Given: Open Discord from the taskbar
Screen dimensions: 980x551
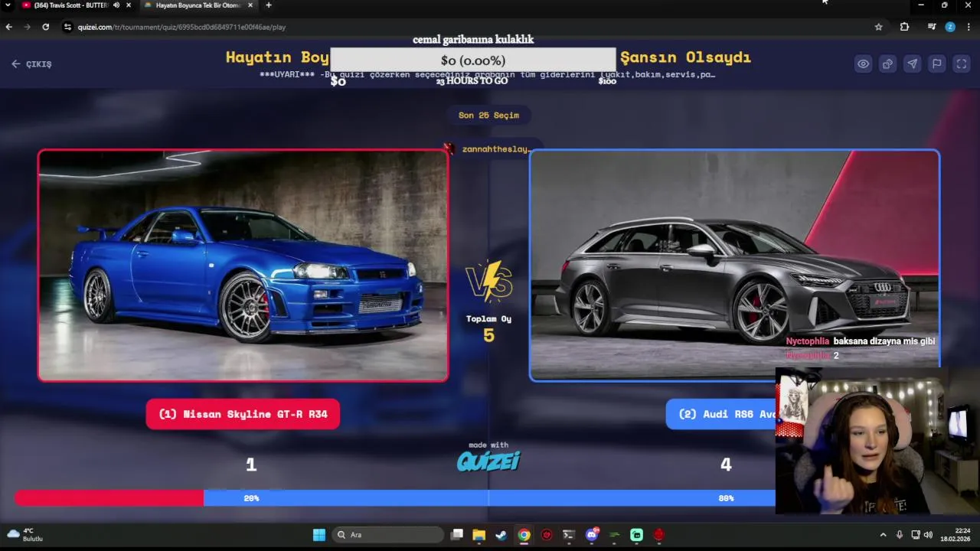Looking at the screenshot, I should [592, 535].
